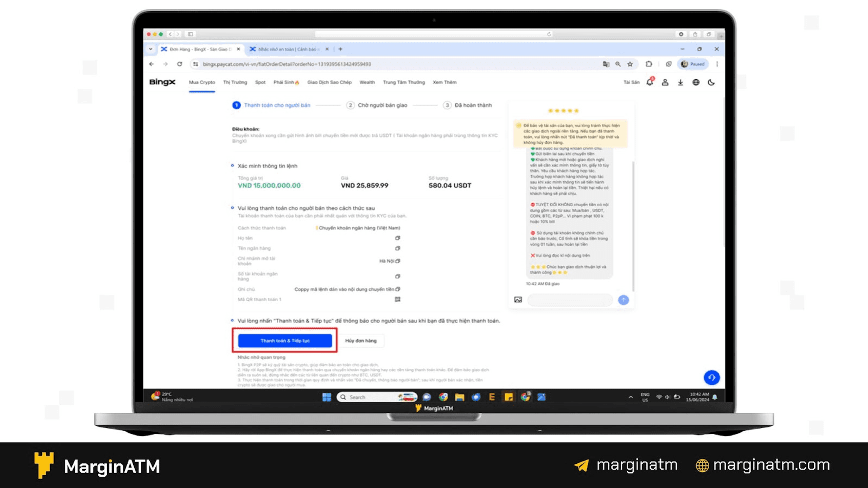This screenshot has height=488, width=868.
Task: Open Trung Tâm Thưởng
Action: click(404, 82)
